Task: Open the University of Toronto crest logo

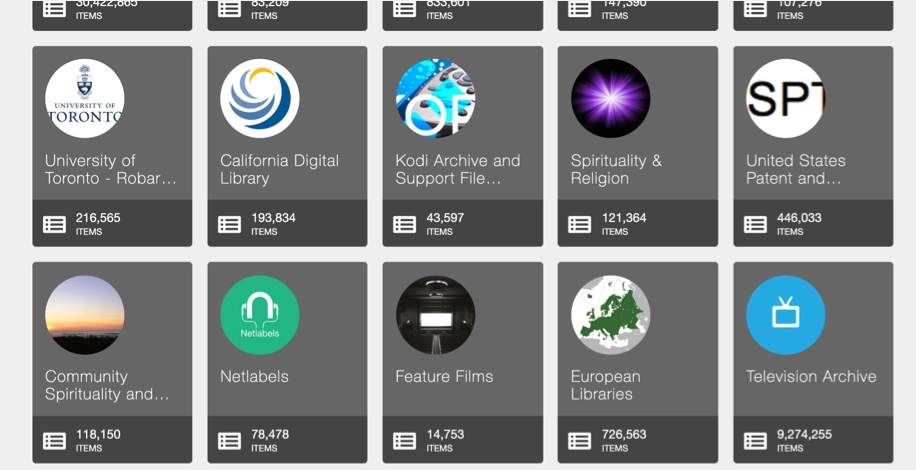Action: pos(85,99)
